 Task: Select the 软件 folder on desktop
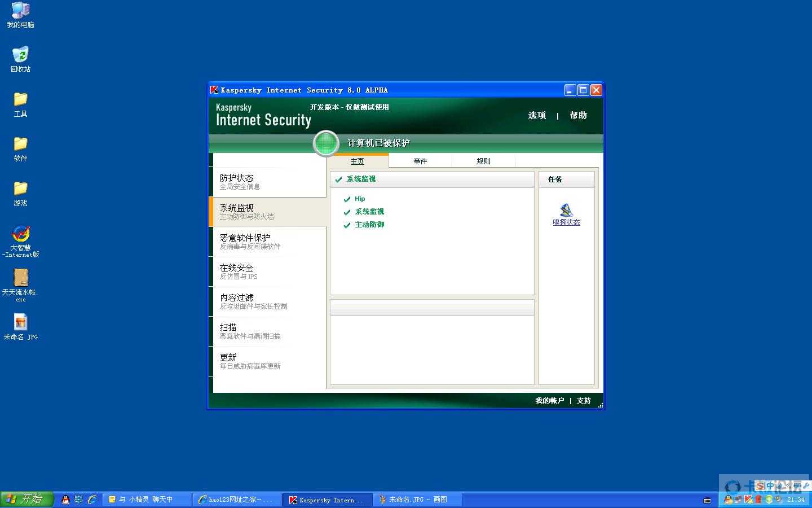(x=20, y=149)
